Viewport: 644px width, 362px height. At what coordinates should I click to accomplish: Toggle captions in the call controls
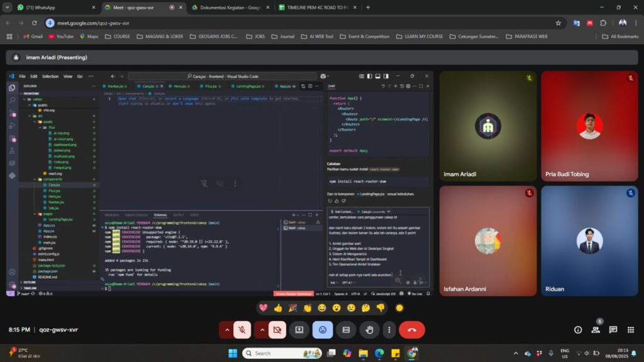coord(346,329)
